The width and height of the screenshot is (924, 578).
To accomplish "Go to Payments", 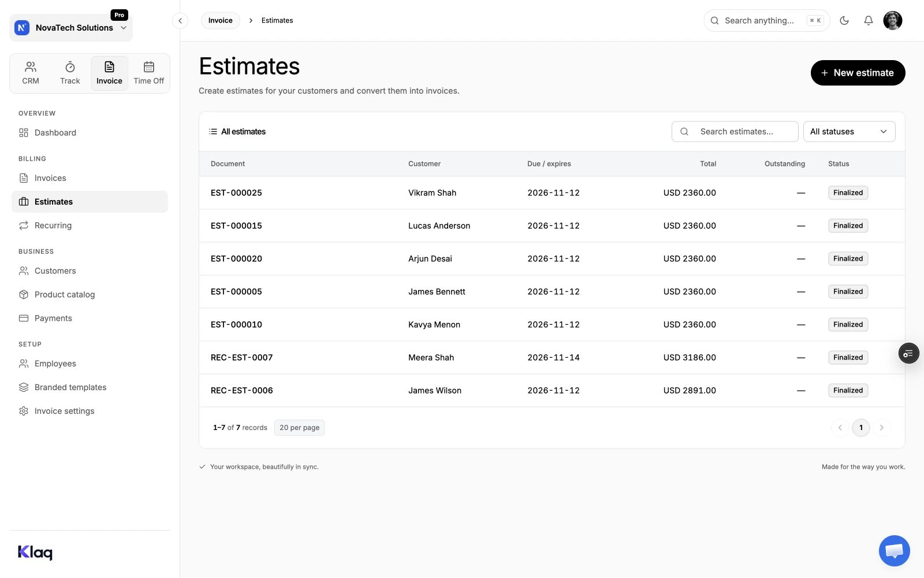I will (x=90, y=318).
